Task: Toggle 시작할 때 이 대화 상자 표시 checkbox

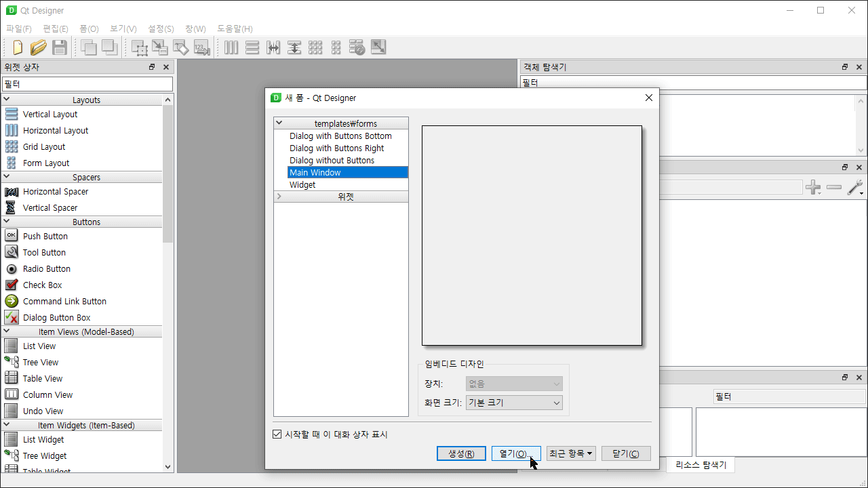Action: (277, 434)
